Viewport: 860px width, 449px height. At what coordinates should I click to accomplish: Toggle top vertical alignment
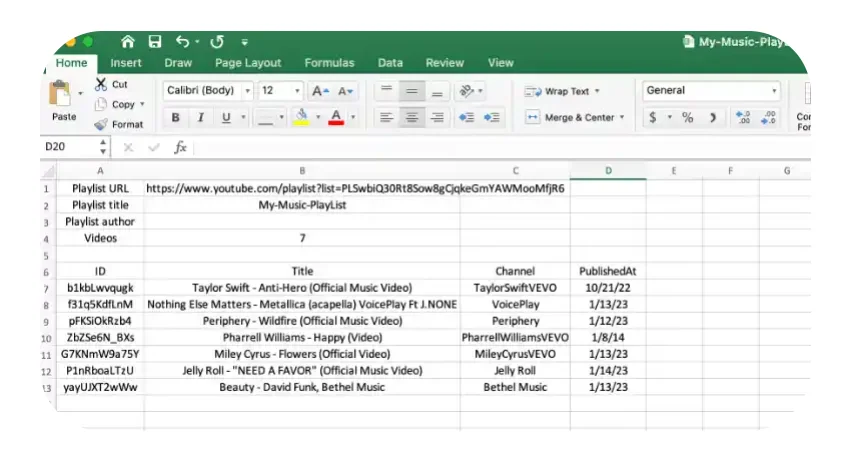(x=387, y=91)
